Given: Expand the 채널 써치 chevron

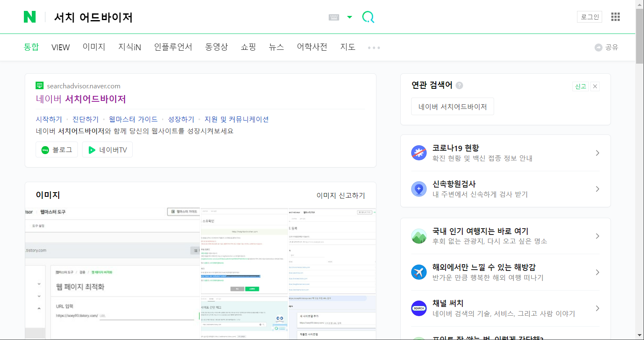Looking at the screenshot, I should click(598, 308).
